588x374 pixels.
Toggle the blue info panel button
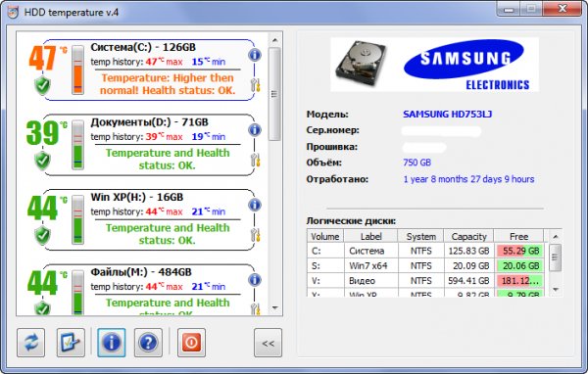click(112, 343)
